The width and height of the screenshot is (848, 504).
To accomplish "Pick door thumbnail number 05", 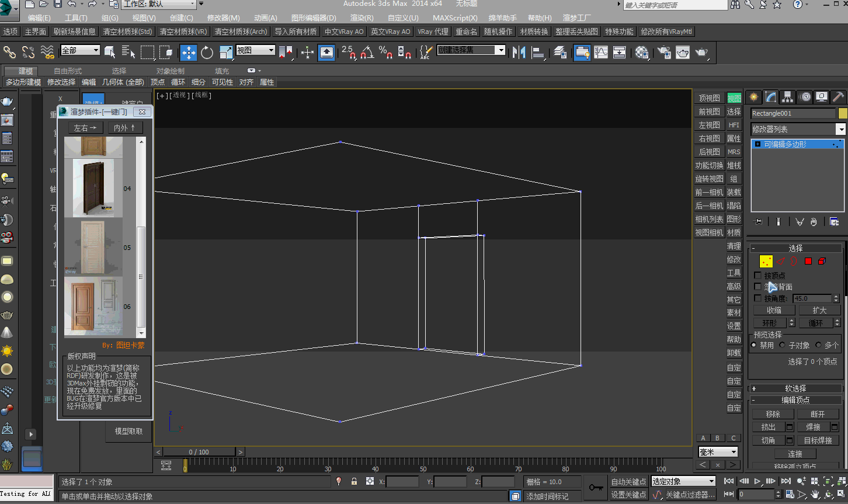I will click(x=93, y=248).
